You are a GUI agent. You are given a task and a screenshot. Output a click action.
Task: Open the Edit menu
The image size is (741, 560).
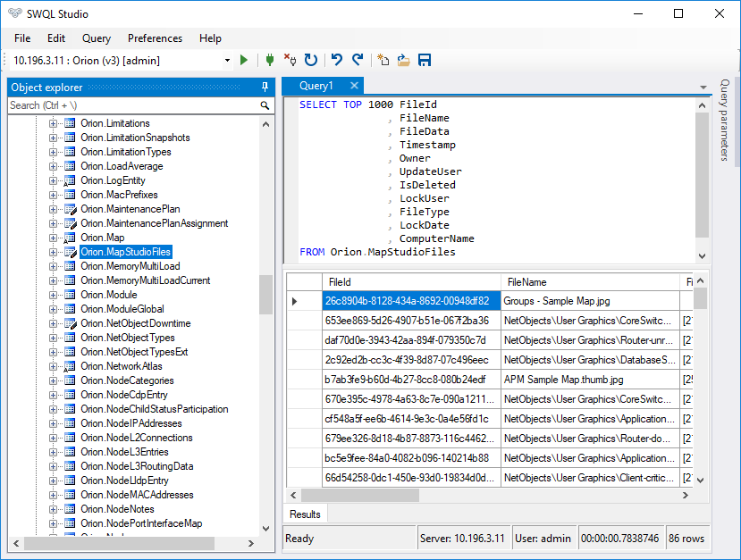[56, 38]
